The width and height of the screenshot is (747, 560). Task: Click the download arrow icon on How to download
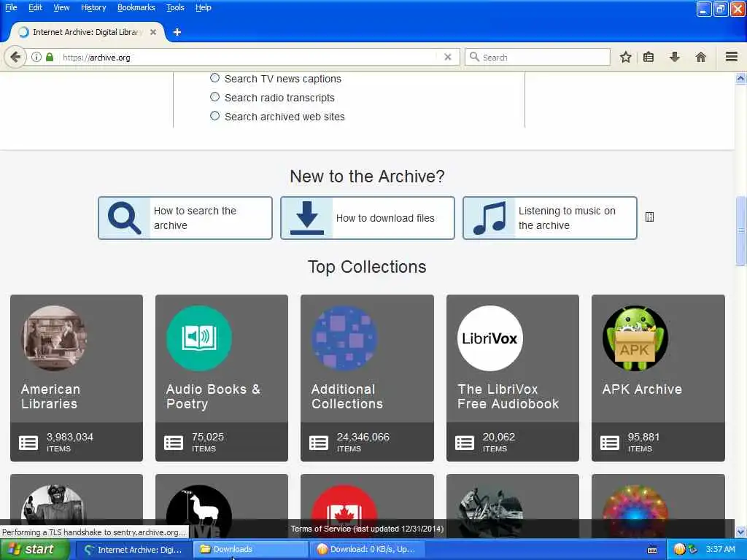tap(307, 218)
